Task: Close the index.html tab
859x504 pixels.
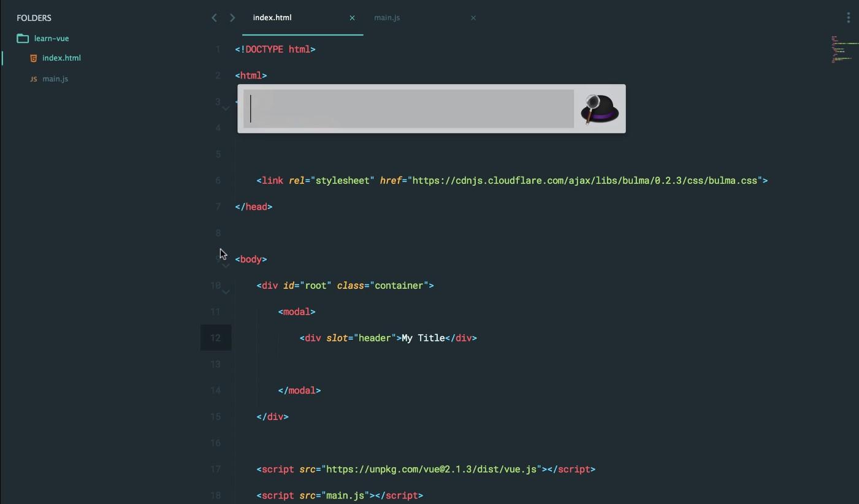Action: coord(352,18)
